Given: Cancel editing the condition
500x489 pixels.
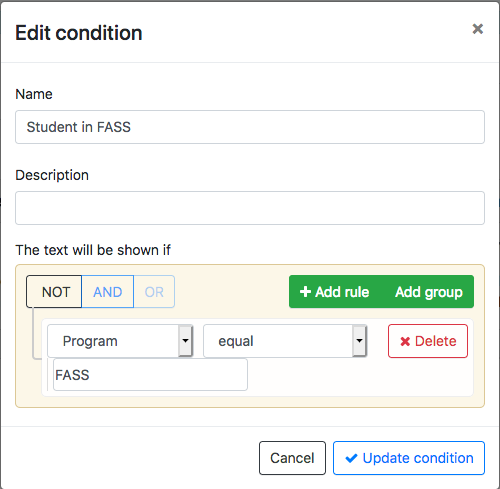Looking at the screenshot, I should click(x=292, y=458).
